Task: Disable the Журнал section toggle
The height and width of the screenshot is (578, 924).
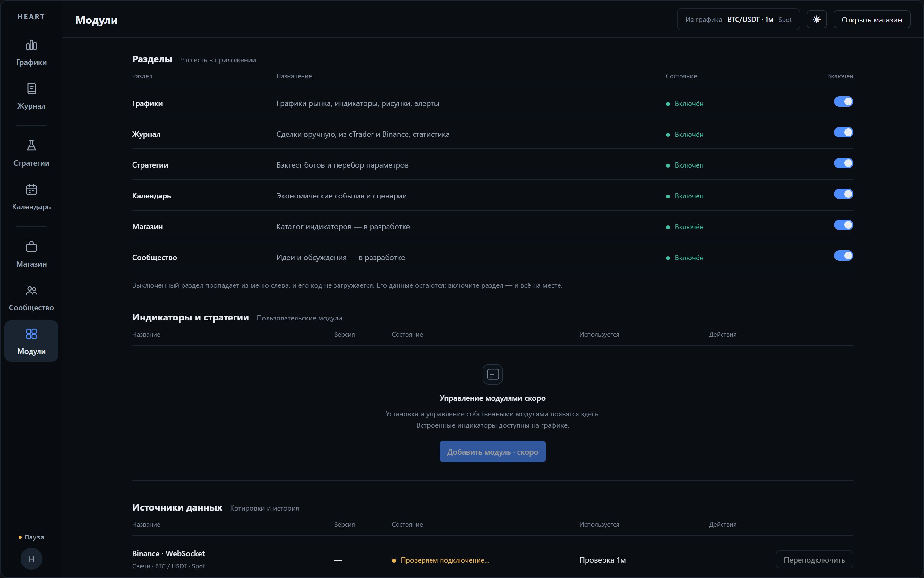Action: click(843, 132)
